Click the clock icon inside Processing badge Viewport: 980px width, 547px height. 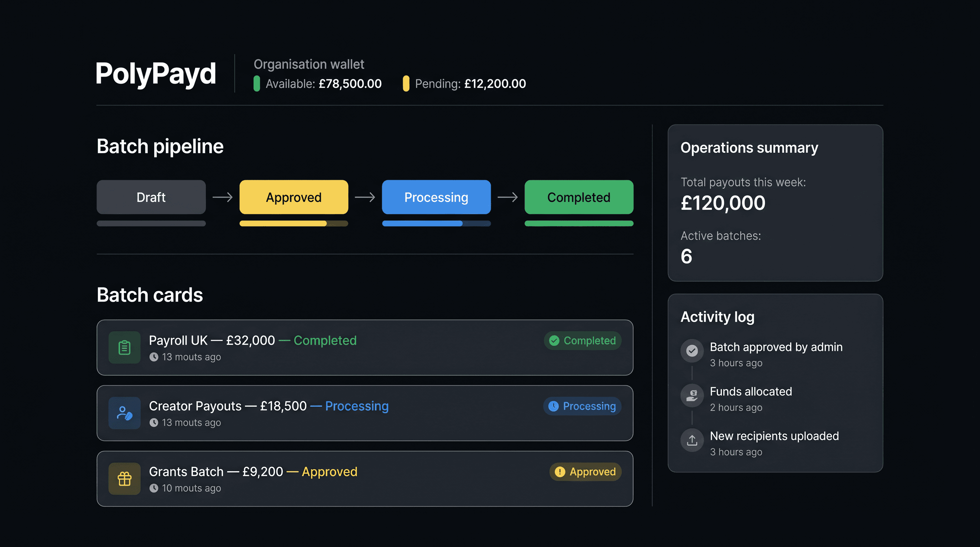click(x=553, y=406)
